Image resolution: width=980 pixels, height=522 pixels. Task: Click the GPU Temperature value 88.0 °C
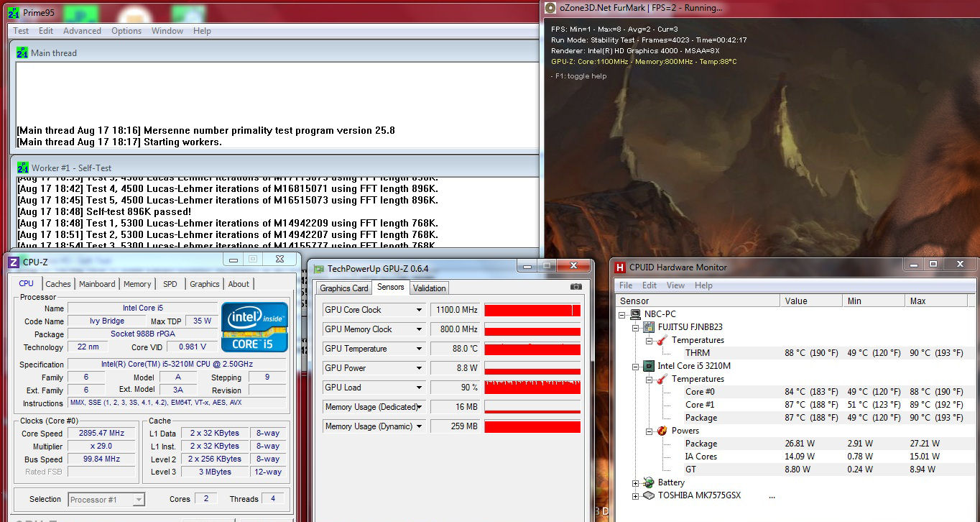point(455,349)
